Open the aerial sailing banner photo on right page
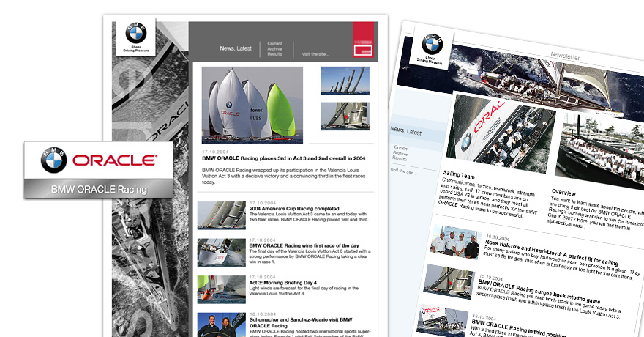644x337 pixels. [x=534, y=78]
